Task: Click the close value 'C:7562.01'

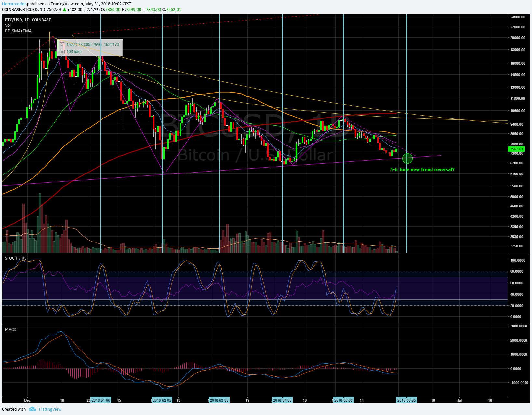Action: [x=171, y=10]
